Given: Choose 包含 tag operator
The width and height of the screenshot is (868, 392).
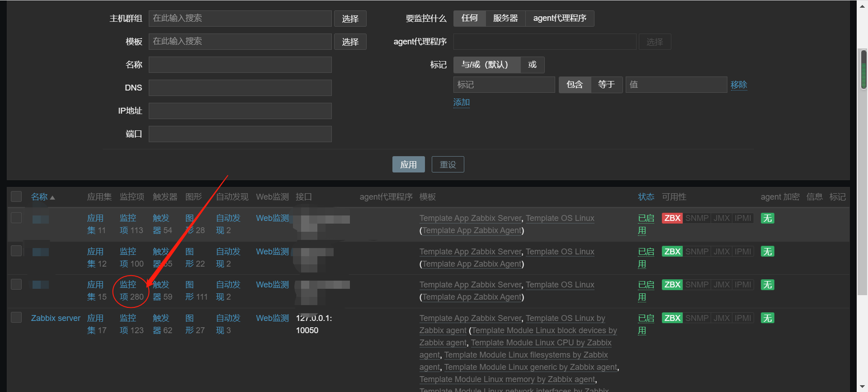Looking at the screenshot, I should [575, 85].
